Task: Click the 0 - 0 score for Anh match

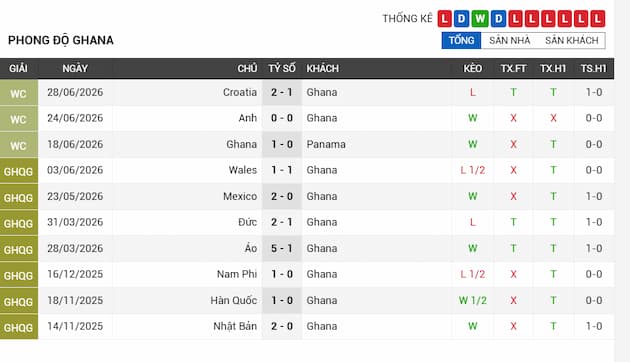Action: tap(282, 118)
